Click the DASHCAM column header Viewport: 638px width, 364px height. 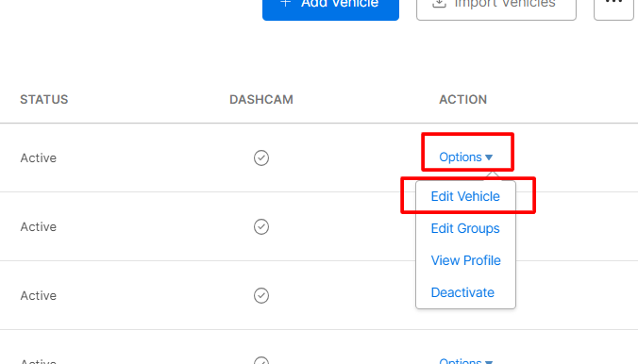coord(261,99)
